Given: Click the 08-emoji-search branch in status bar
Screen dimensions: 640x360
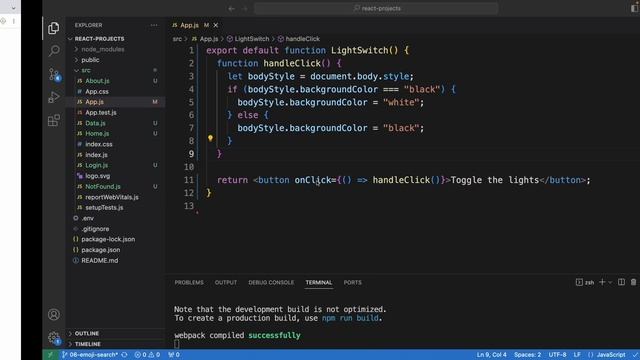Looking at the screenshot, I should (90, 355).
